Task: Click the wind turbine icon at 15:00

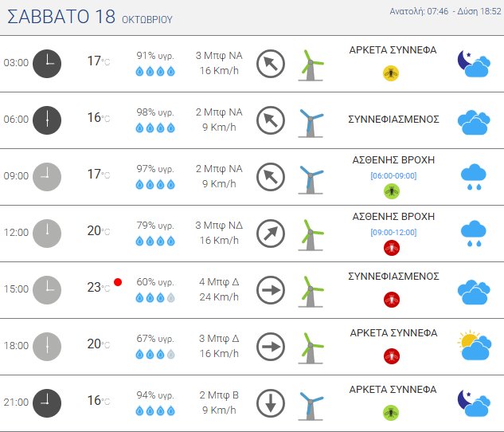Action: [311, 289]
